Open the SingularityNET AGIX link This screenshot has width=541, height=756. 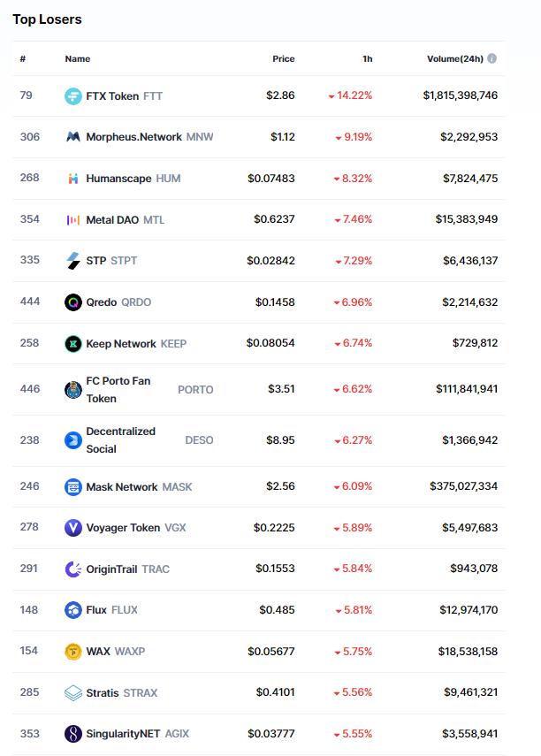click(124, 734)
